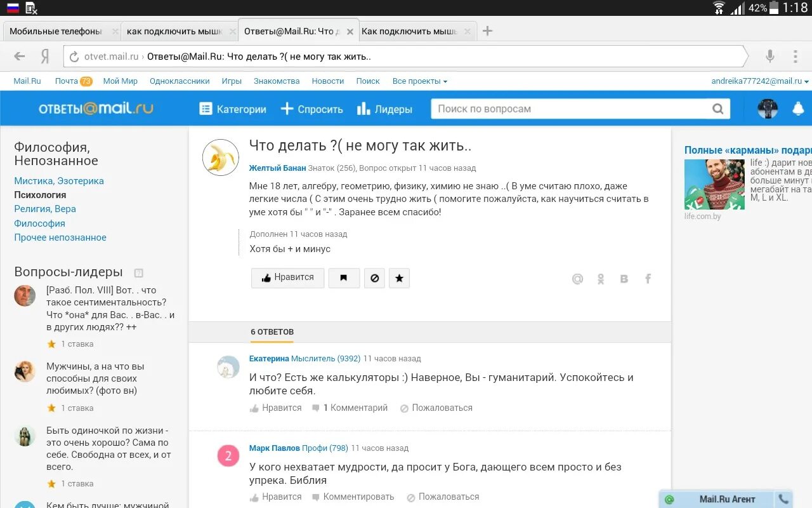This screenshot has width=812, height=508.
Task: Share question via VK icon
Action: 624,279
